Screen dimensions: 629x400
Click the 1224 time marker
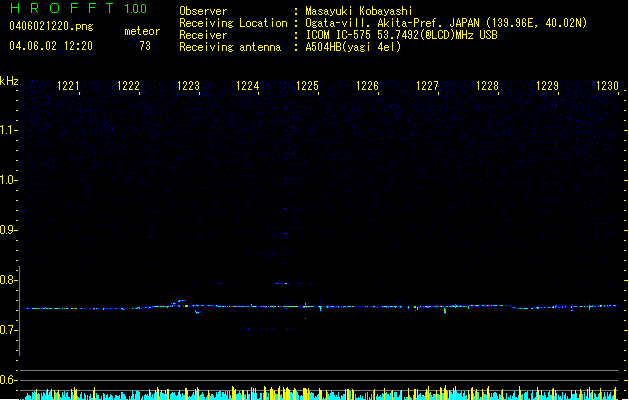[248, 86]
